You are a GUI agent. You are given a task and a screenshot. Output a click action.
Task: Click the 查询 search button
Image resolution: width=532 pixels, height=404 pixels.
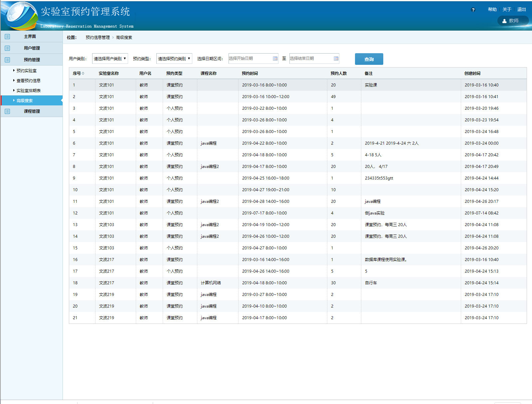pos(369,59)
